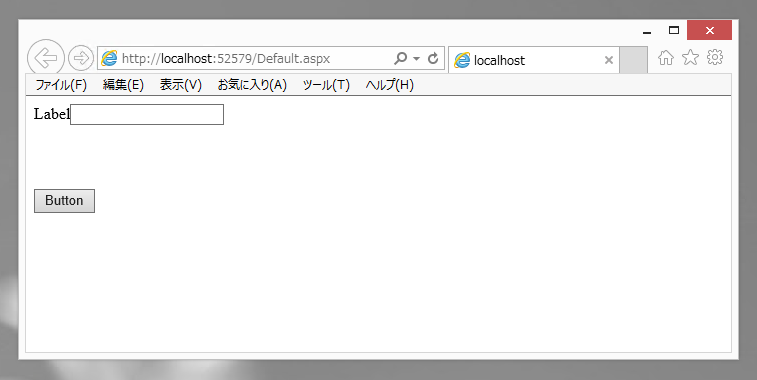
Task: Click the Button on the page
Action: tap(64, 201)
